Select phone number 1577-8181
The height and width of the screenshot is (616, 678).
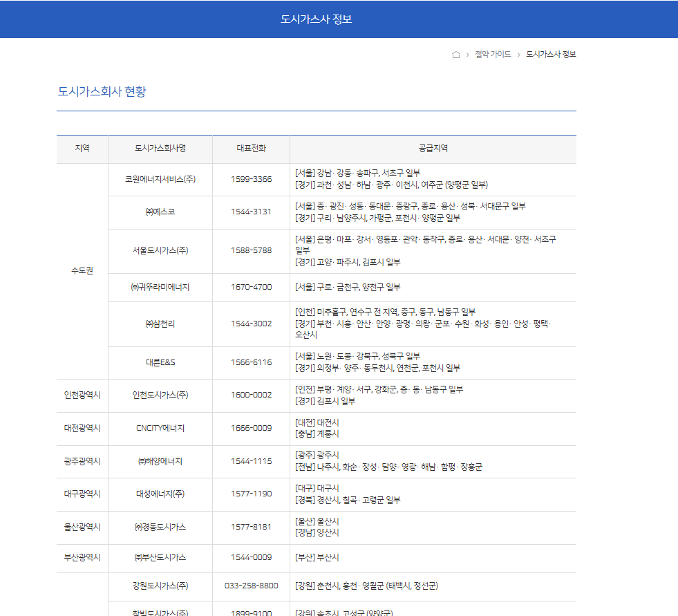click(x=251, y=528)
